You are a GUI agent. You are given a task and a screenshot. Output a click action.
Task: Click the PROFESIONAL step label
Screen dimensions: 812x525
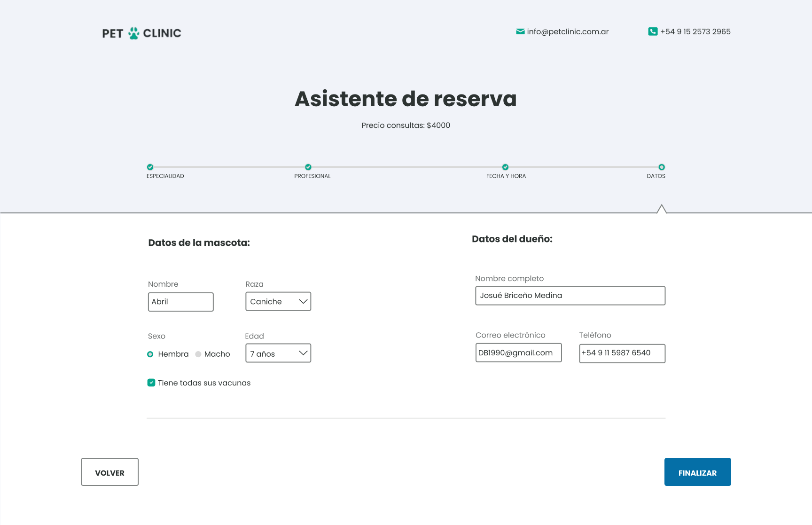312,176
